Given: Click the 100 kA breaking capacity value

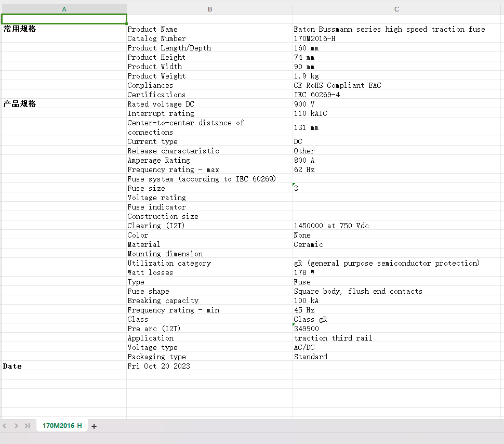Looking at the screenshot, I should pos(396,300).
